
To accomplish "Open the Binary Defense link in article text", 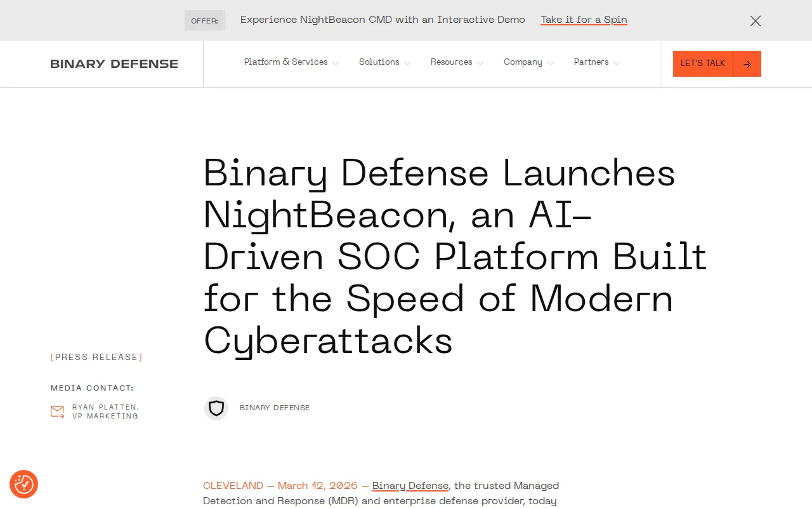I will (410, 486).
